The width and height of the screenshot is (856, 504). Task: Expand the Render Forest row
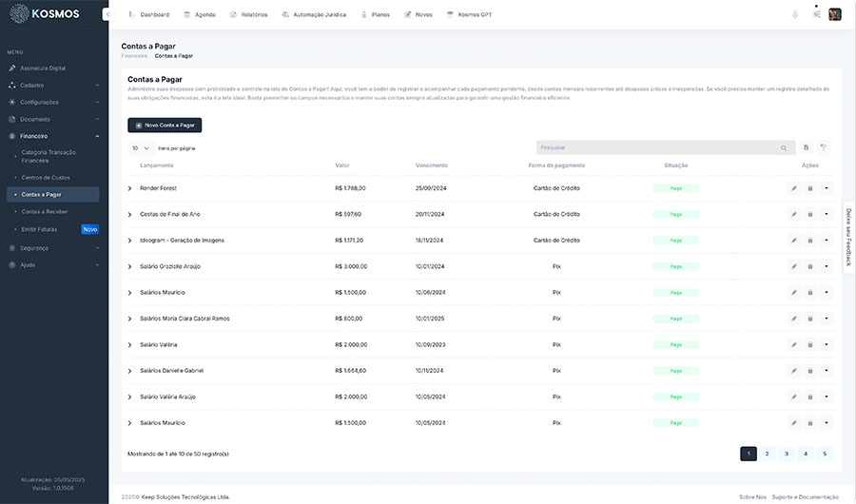pos(130,188)
